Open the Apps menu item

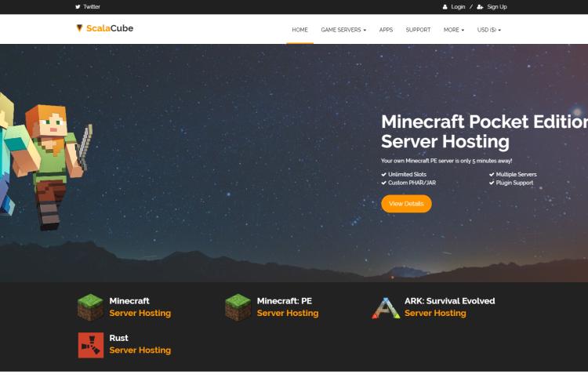tap(386, 30)
